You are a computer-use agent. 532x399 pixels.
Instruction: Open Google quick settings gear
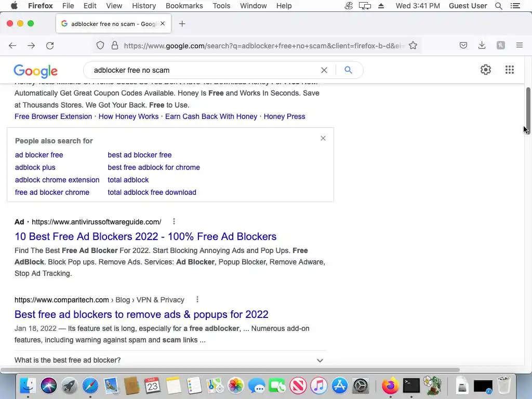(486, 70)
